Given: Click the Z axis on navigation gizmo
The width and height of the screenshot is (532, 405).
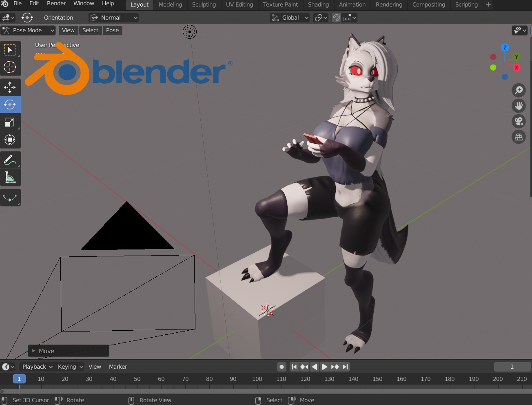Looking at the screenshot, I should (505, 48).
